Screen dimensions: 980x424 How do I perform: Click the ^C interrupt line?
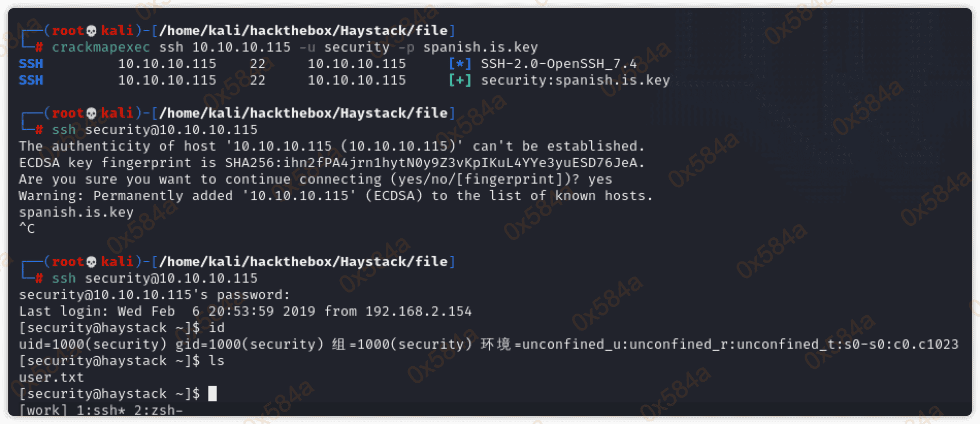pyautogui.click(x=27, y=229)
